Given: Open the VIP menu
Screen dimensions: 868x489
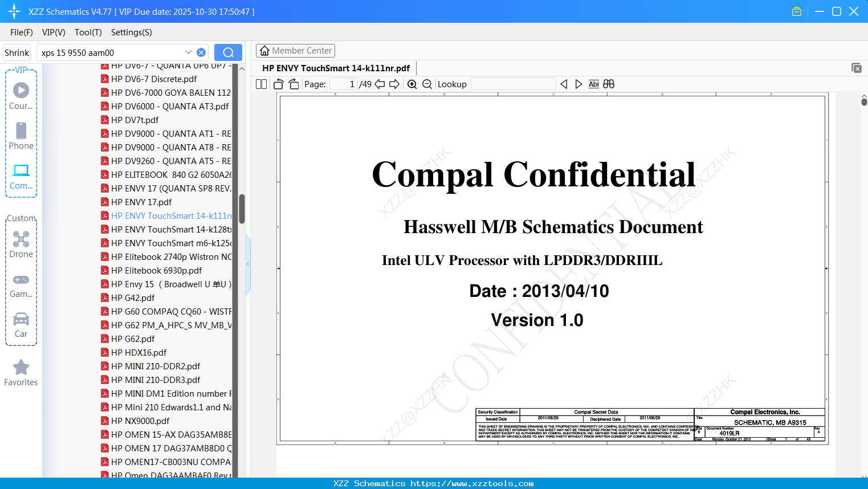Looking at the screenshot, I should 54,32.
